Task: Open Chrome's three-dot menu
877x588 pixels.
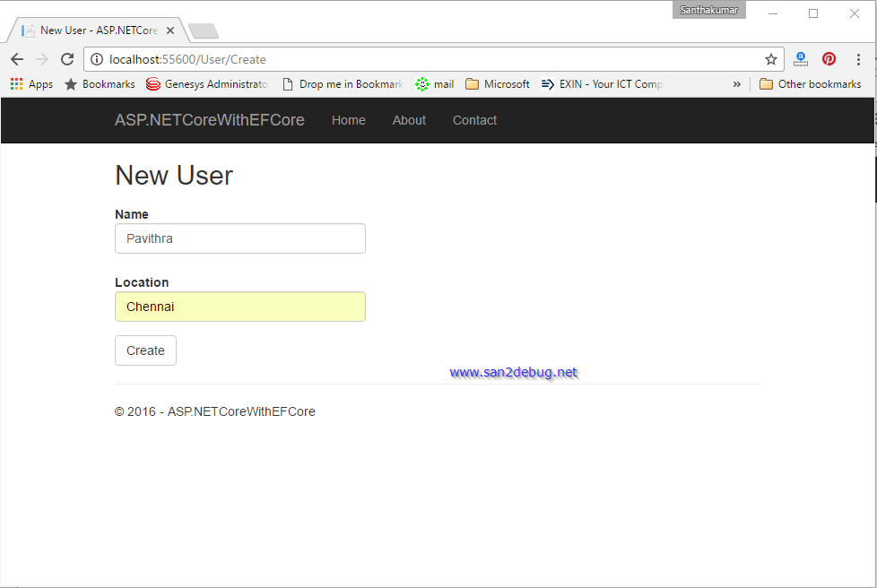Action: [x=860, y=59]
